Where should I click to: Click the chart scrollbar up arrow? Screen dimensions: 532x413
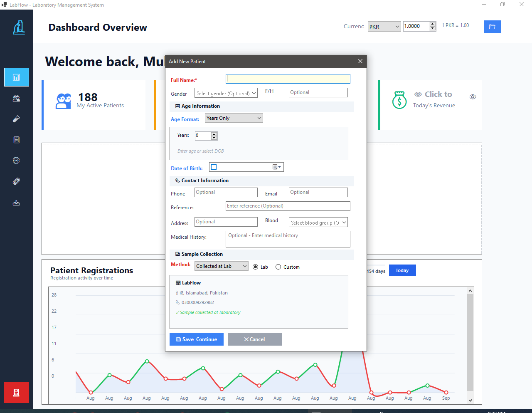tap(470, 291)
